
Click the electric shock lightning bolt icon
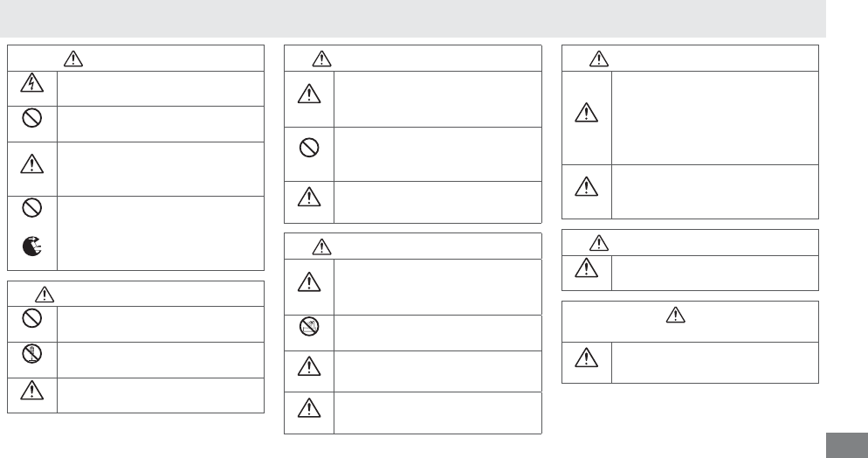[32, 87]
